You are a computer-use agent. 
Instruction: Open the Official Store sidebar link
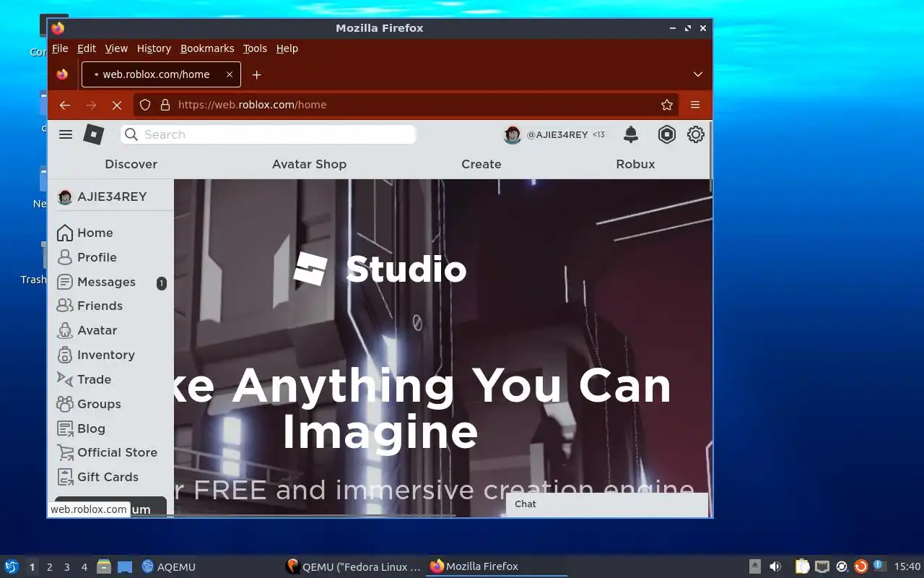click(117, 452)
